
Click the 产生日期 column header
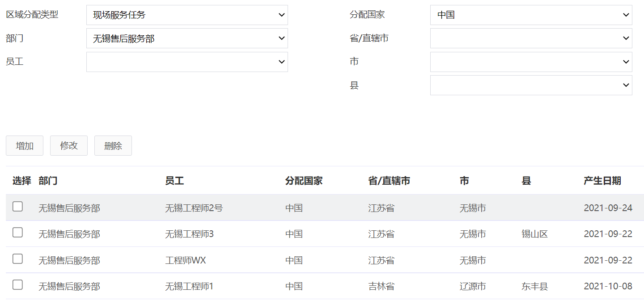pos(602,181)
